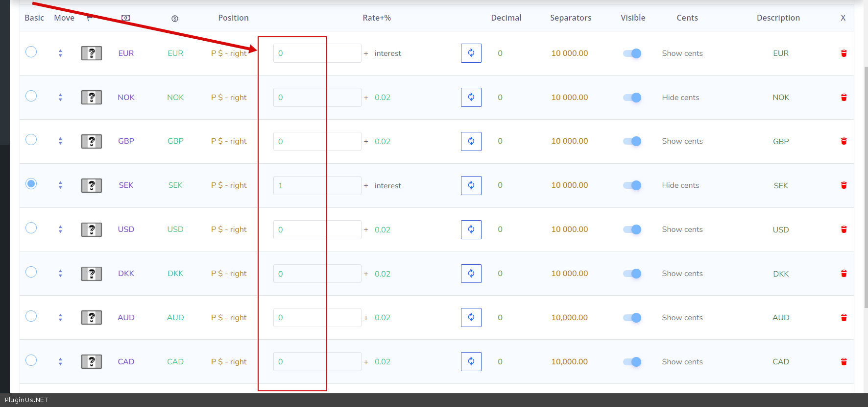Delete the NOK currency row
Screen dimensions: 868x407
click(844, 97)
